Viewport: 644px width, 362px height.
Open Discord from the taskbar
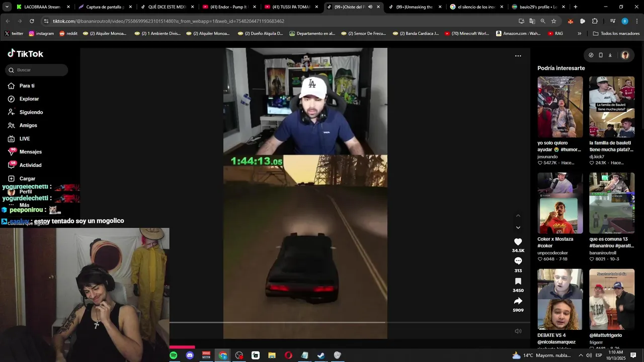[190, 355]
